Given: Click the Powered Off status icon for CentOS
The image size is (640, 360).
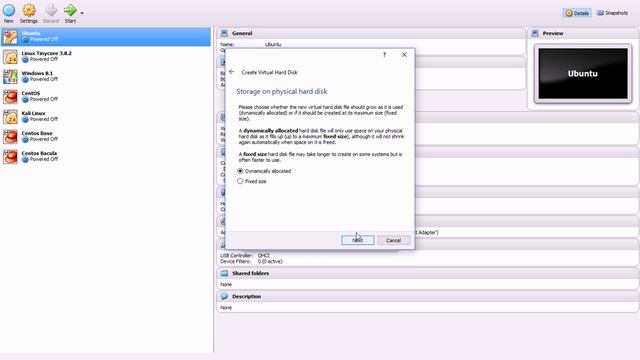Looking at the screenshot, I should (25, 100).
